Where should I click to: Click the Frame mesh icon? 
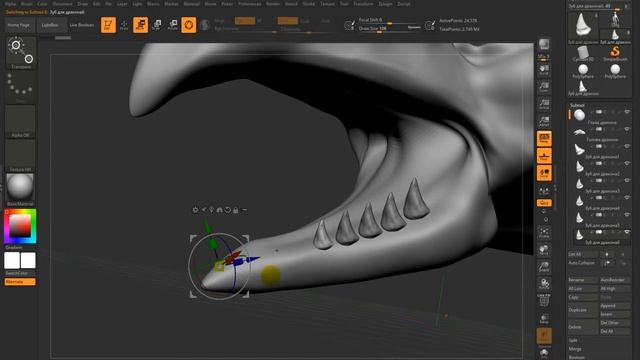544,233
